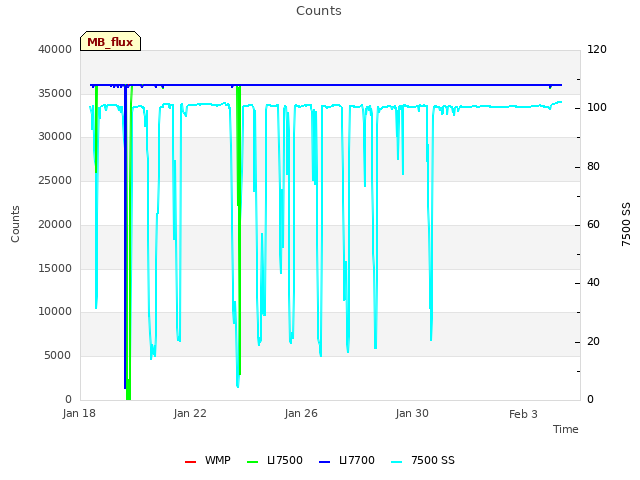640x480 pixels.
Task: Click the Jan 30 axis tick label
Action: pos(412,413)
